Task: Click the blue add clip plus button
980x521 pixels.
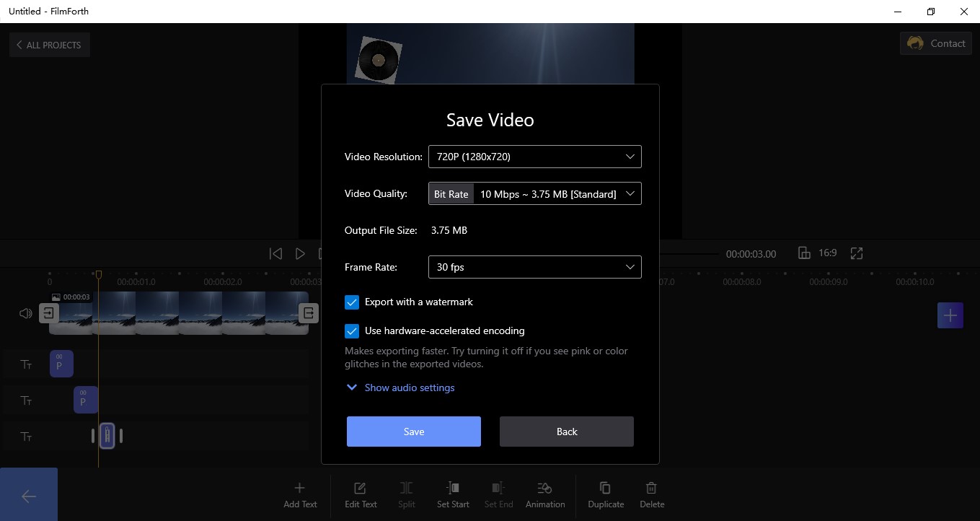Action: 950,315
